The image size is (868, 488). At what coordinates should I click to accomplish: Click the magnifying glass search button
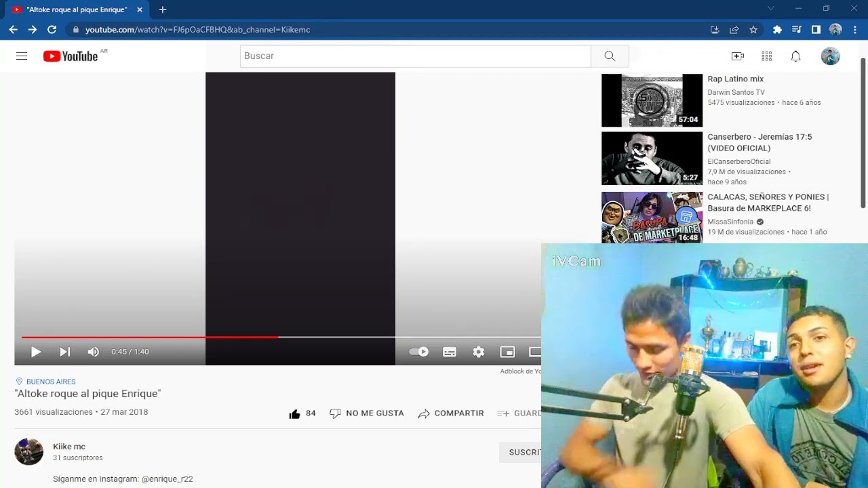click(x=610, y=56)
